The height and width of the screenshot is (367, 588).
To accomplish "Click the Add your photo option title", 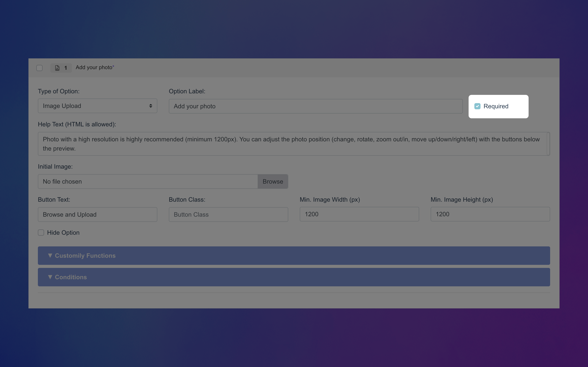I will pyautogui.click(x=94, y=67).
